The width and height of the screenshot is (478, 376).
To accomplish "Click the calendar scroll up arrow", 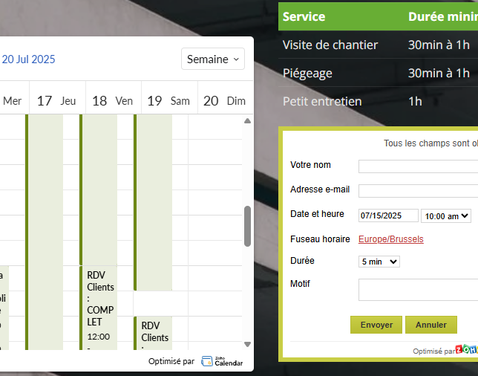I will pyautogui.click(x=247, y=121).
